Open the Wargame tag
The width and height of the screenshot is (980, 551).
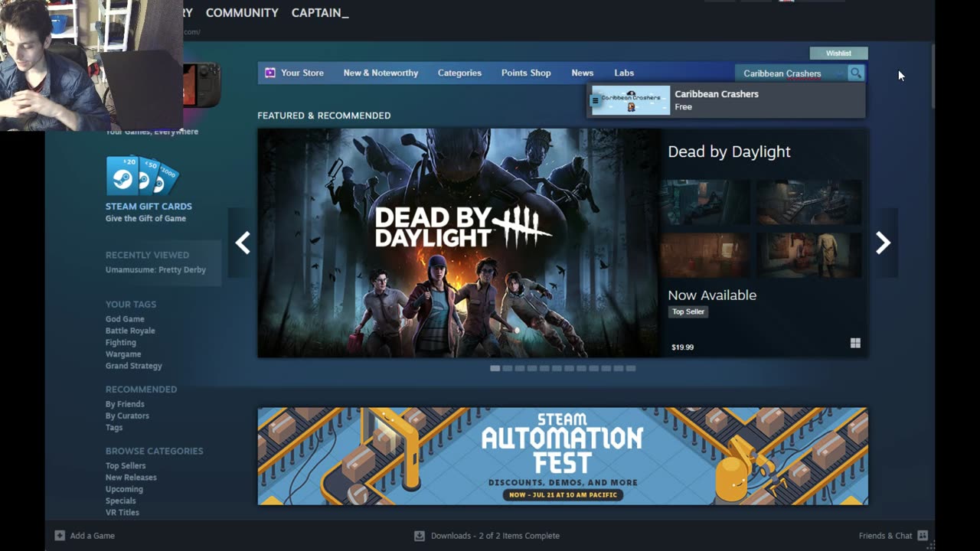[123, 354]
